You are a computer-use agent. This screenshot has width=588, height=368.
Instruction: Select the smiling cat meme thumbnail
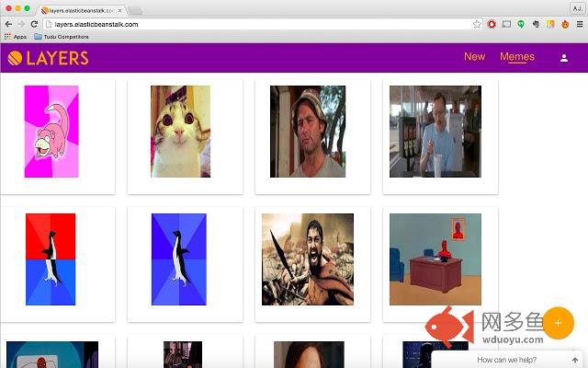click(180, 132)
